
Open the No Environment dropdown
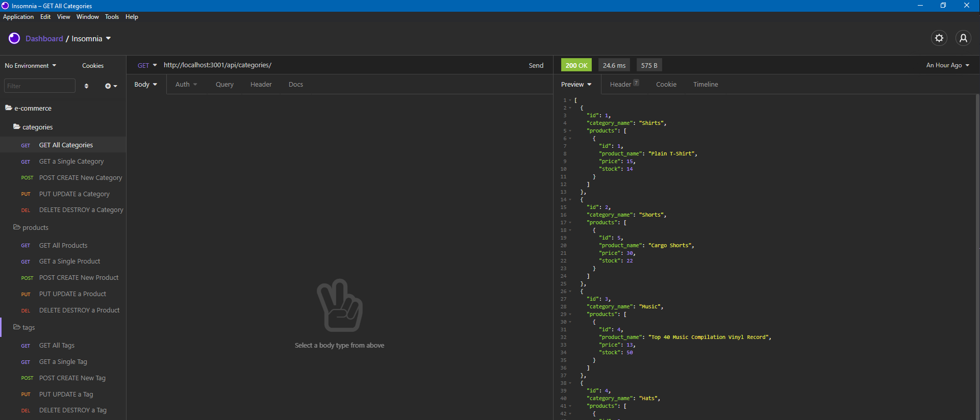(x=31, y=66)
